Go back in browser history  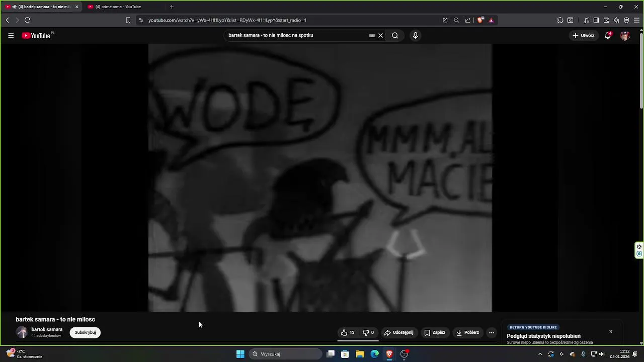coord(7,20)
